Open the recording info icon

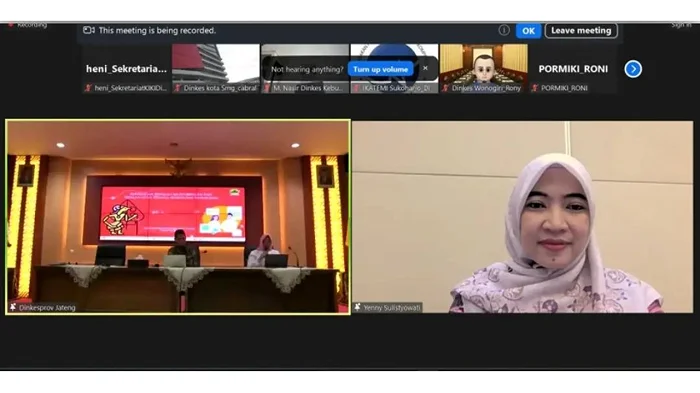click(x=504, y=30)
